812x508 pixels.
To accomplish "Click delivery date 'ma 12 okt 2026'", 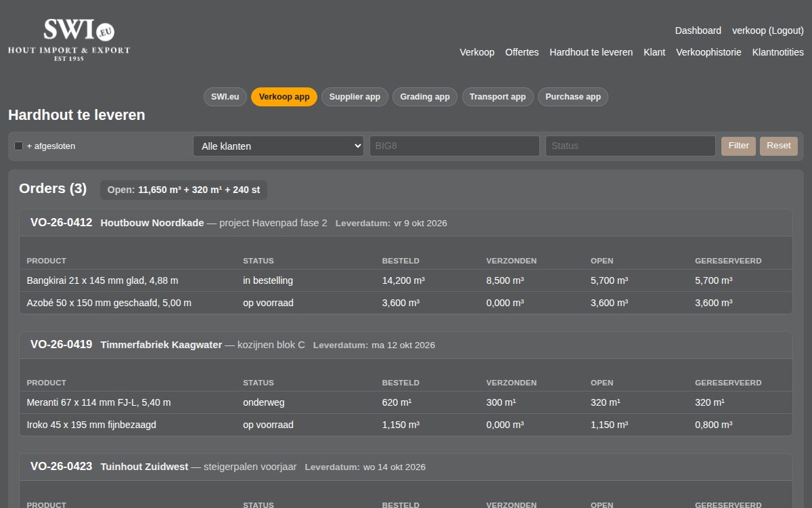I will [403, 345].
